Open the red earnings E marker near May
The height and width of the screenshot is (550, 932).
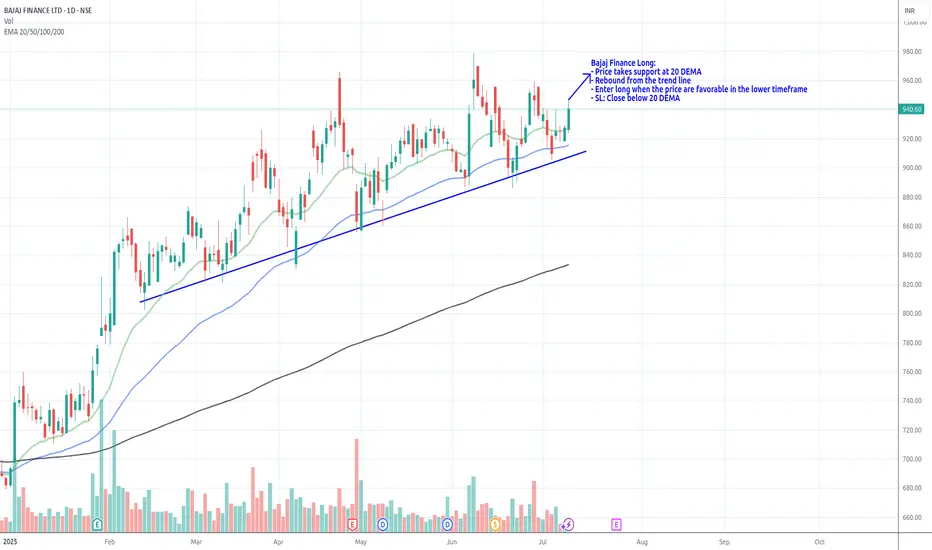352,524
